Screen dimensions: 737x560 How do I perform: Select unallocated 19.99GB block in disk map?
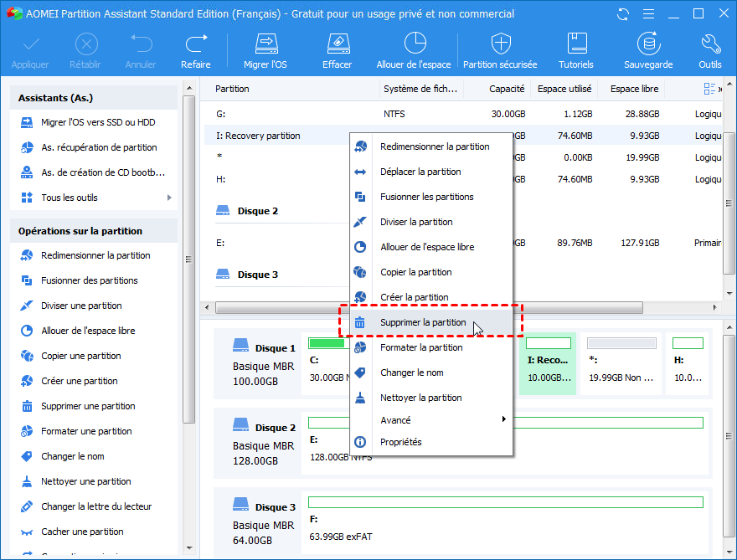pyautogui.click(x=621, y=364)
